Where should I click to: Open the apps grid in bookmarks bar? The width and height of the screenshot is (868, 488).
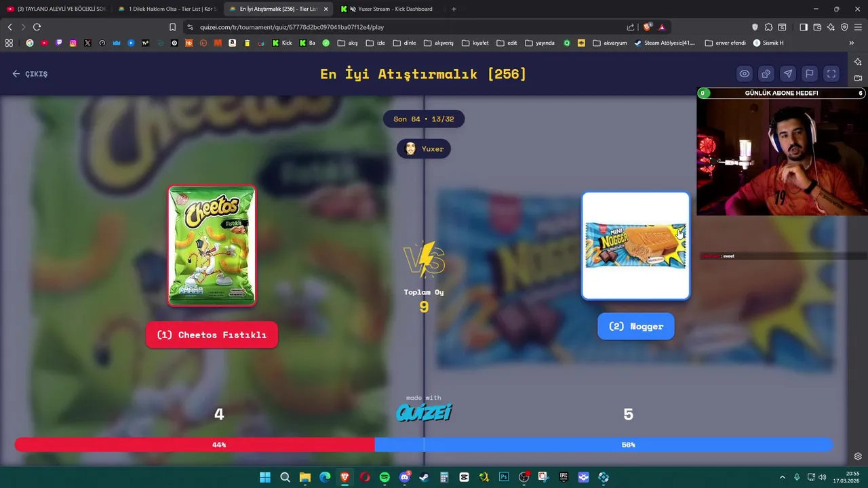(9, 43)
